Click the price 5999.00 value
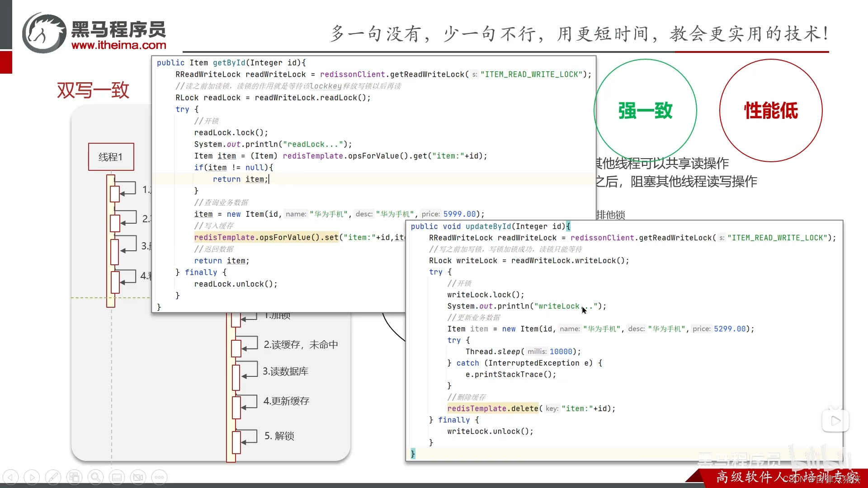This screenshot has height=488, width=868. pyautogui.click(x=459, y=214)
